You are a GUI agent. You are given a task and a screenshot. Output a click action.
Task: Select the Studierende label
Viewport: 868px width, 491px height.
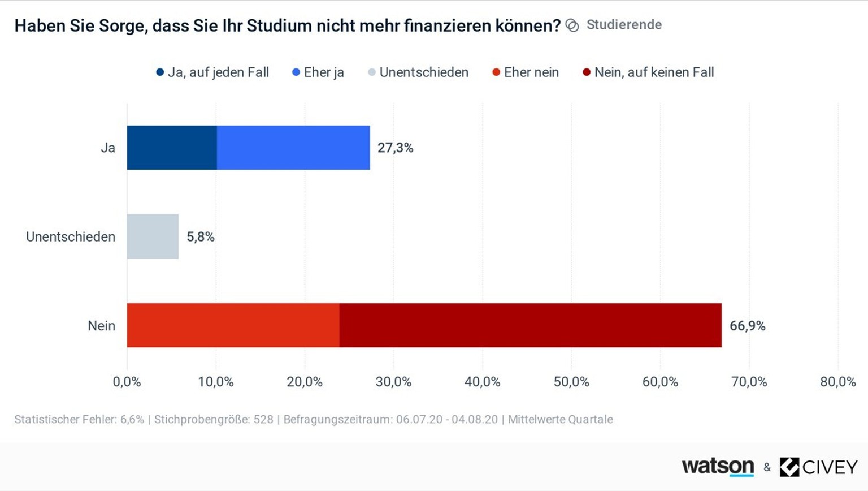click(x=624, y=25)
